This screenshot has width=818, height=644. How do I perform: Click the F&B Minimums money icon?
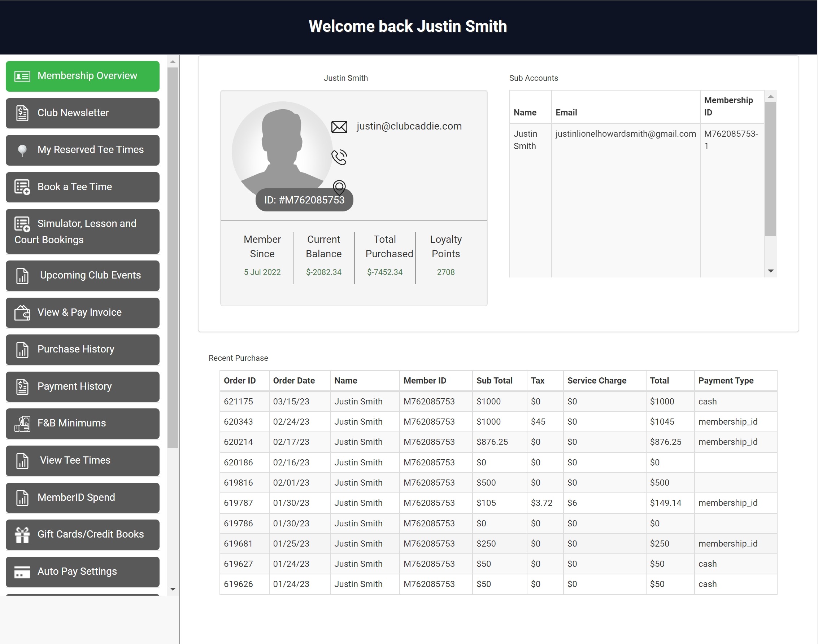coord(22,424)
